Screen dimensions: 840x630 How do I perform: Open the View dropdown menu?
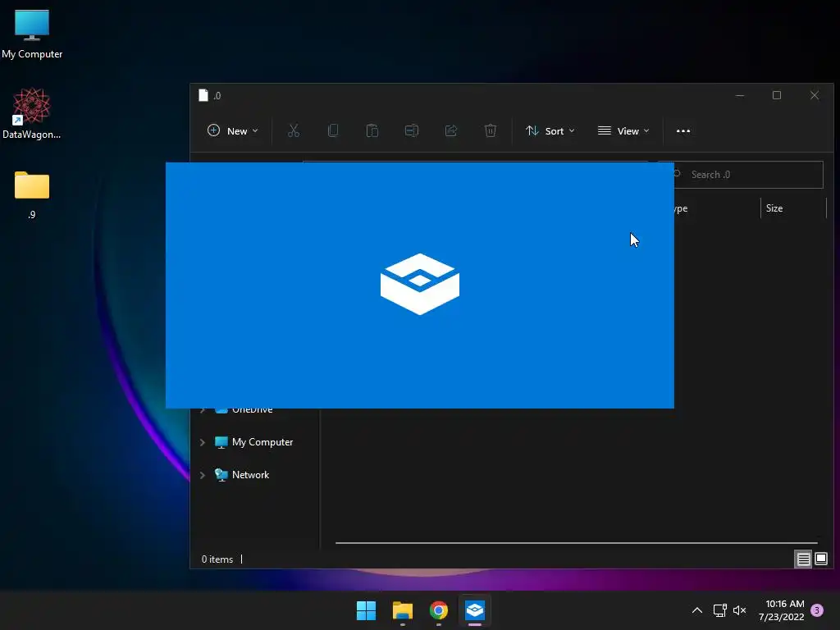tap(623, 130)
